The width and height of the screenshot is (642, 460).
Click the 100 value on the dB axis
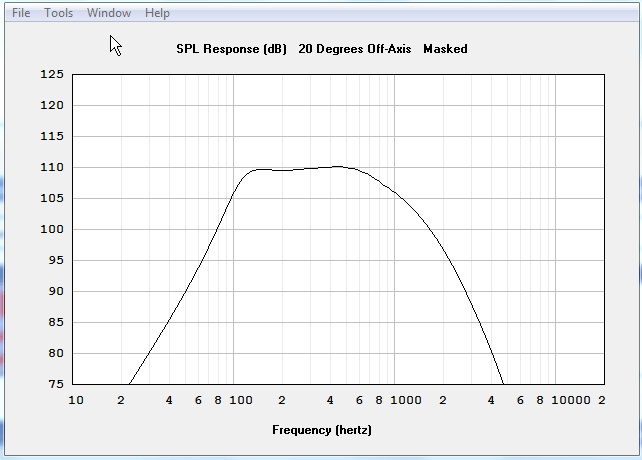52,229
